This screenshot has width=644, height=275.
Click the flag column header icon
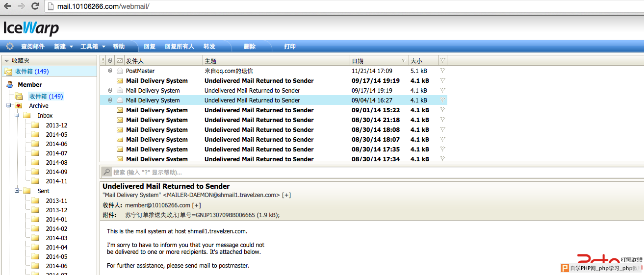click(442, 61)
